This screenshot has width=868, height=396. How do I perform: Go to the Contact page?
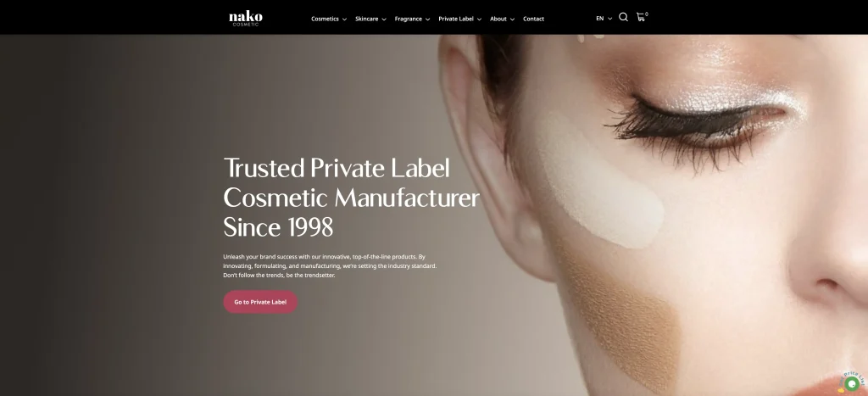click(534, 19)
